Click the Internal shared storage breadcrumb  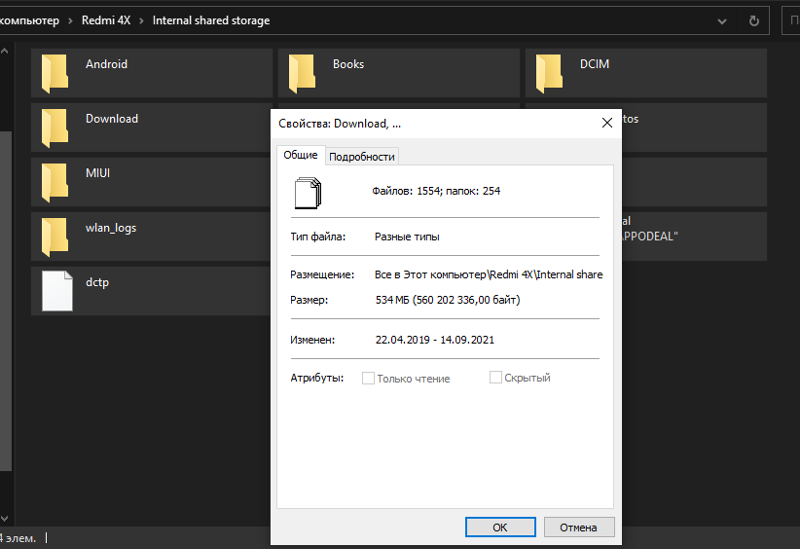click(210, 20)
